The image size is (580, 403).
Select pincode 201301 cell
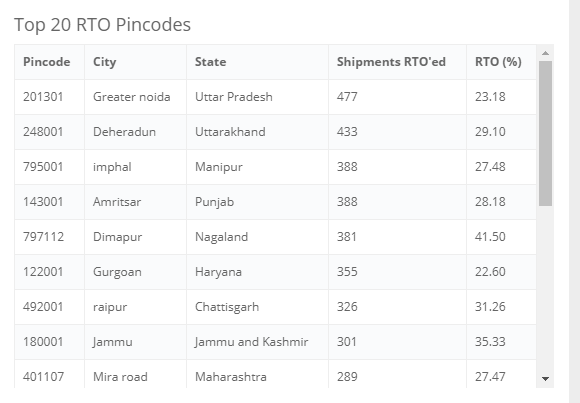click(x=49, y=97)
